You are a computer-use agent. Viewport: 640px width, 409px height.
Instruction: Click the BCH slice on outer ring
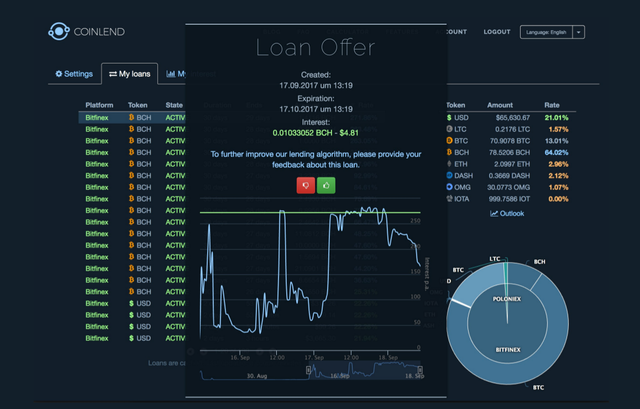pyautogui.click(x=526, y=274)
